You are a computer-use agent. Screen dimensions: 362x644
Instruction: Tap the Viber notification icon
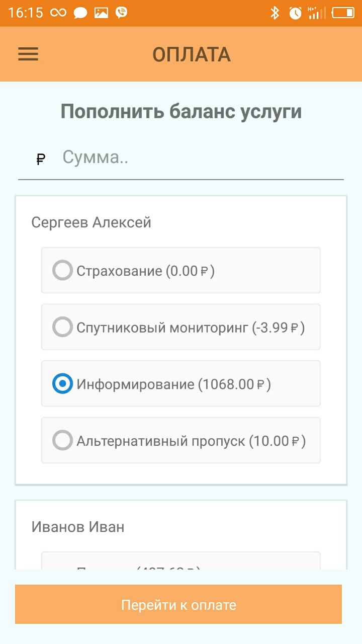(x=121, y=13)
